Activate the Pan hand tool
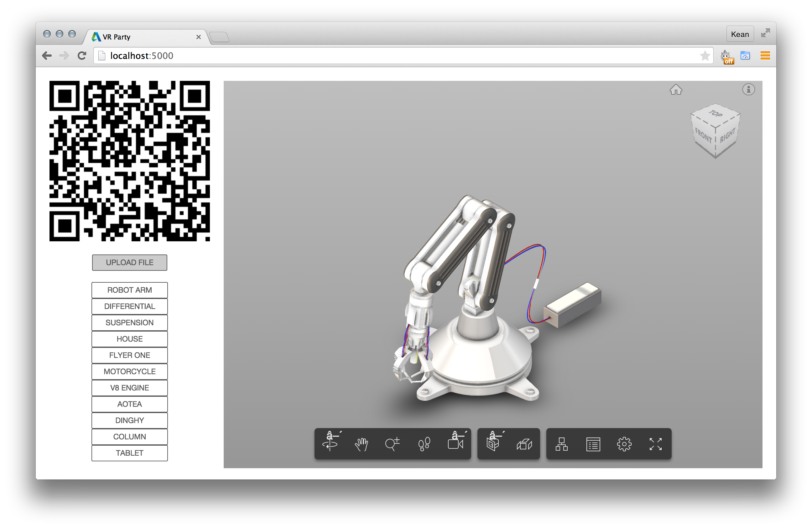The width and height of the screenshot is (812, 529). pos(361,444)
